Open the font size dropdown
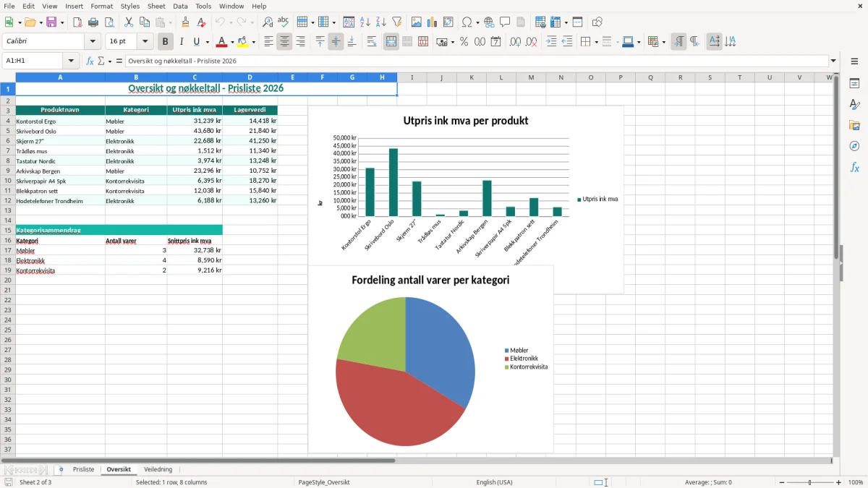The height and width of the screenshot is (488, 868). click(x=145, y=42)
